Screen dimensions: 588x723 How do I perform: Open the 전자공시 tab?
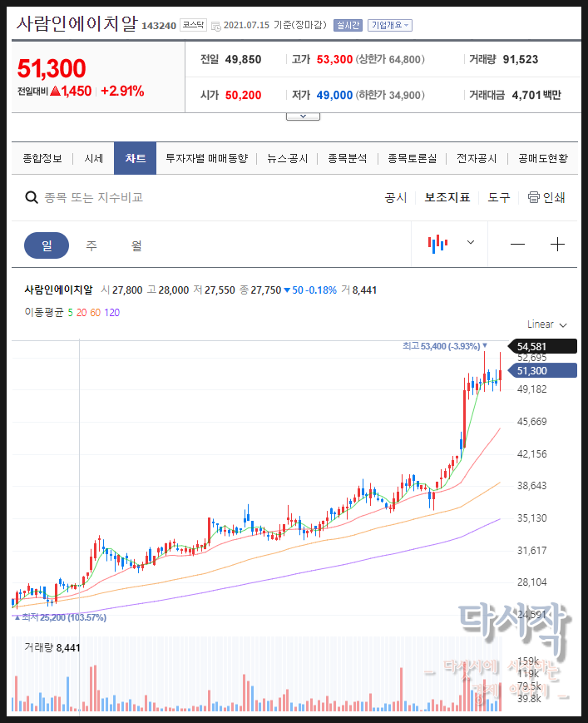477,159
